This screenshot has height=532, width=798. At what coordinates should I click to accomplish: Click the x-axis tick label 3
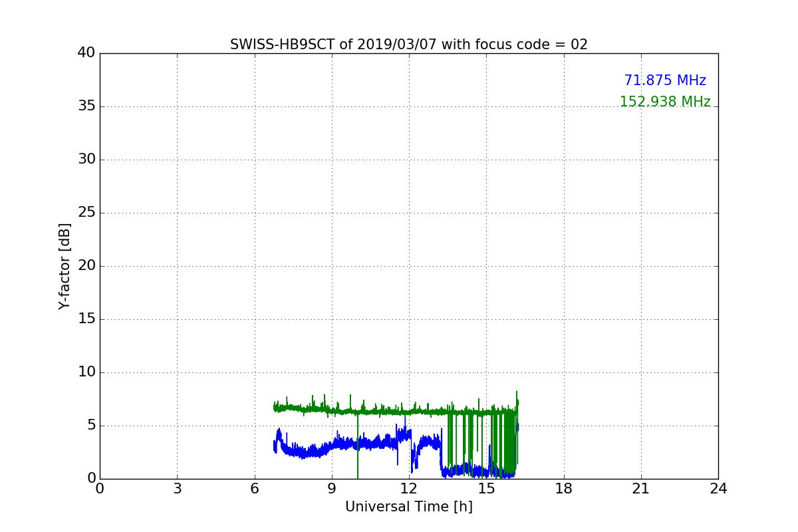177,489
